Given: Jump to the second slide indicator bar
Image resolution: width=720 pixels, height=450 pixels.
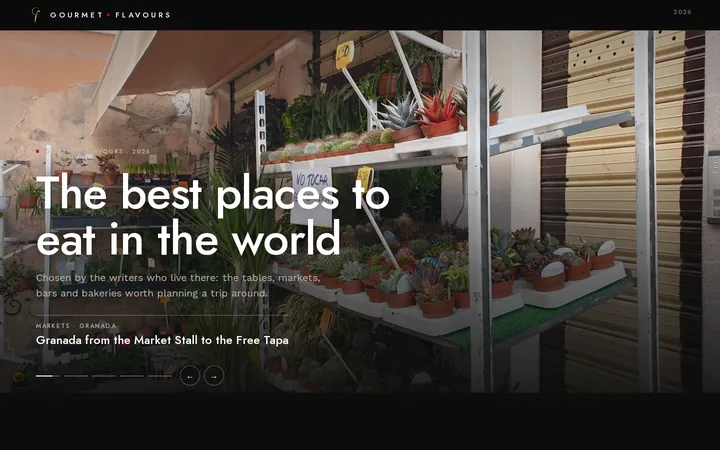Looking at the screenshot, I should (x=76, y=376).
